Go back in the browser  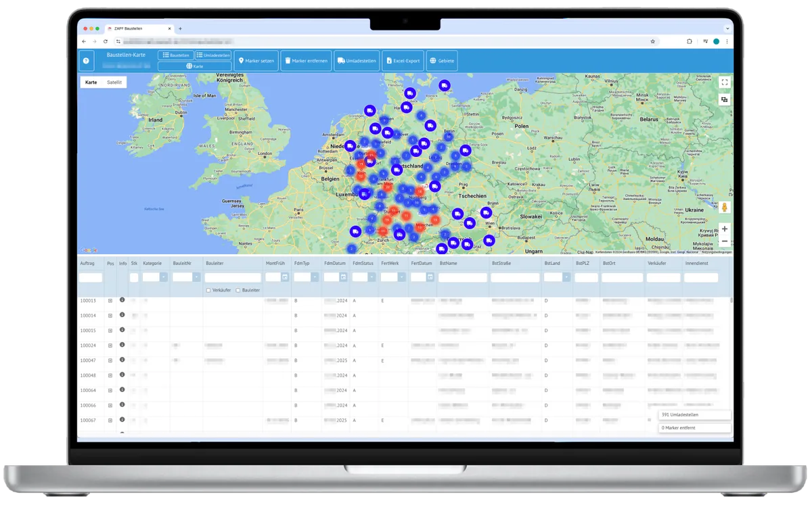[x=84, y=41]
